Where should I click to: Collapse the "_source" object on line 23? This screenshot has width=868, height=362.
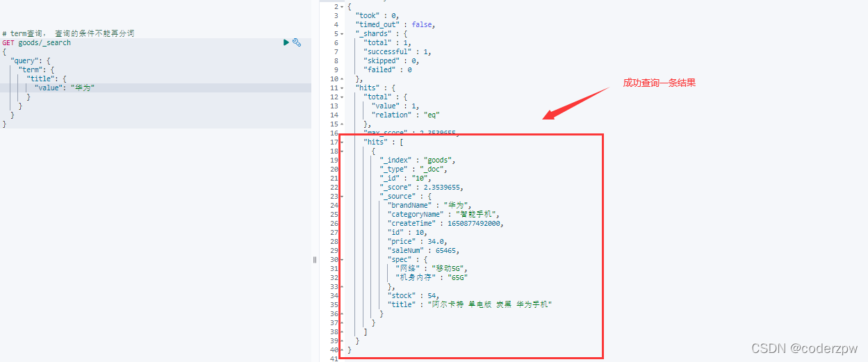click(x=341, y=196)
